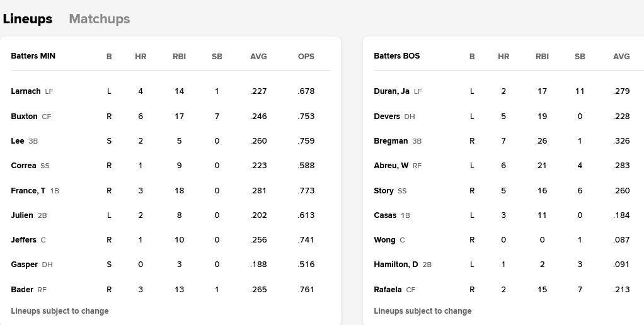This screenshot has height=325, width=644.
Task: Click the Boston AVG column header
Action: pos(621,56)
